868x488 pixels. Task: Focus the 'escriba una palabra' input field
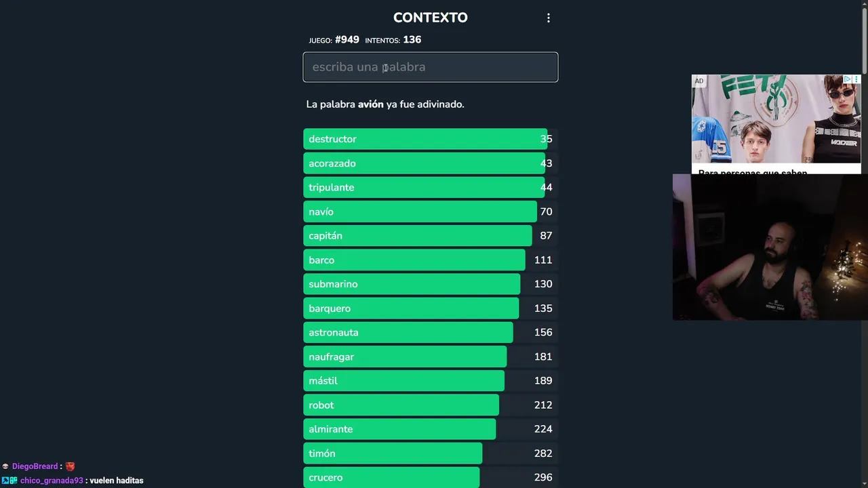point(431,67)
